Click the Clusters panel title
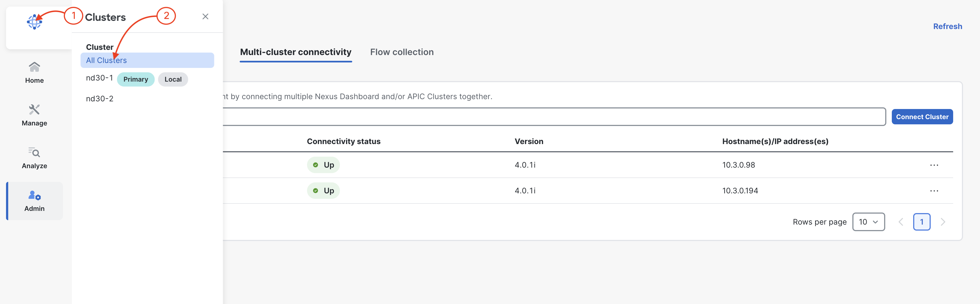 click(x=105, y=17)
